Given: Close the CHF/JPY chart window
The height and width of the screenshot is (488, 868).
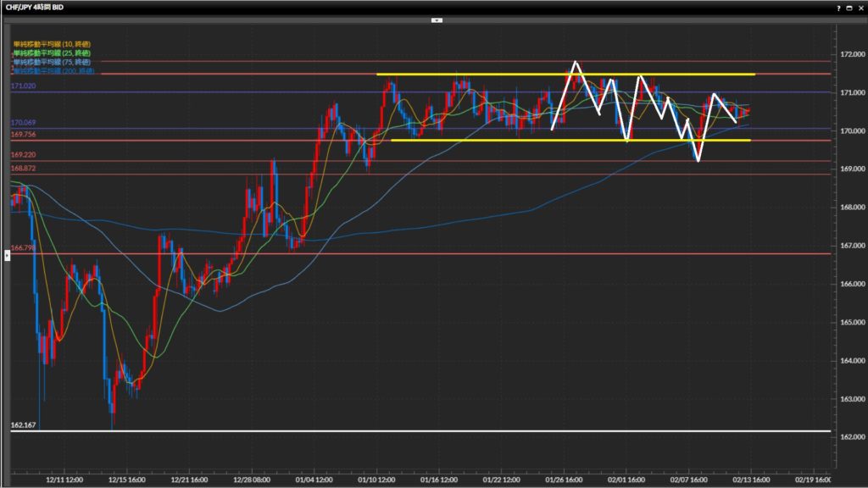Looking at the screenshot, I should (x=860, y=7).
